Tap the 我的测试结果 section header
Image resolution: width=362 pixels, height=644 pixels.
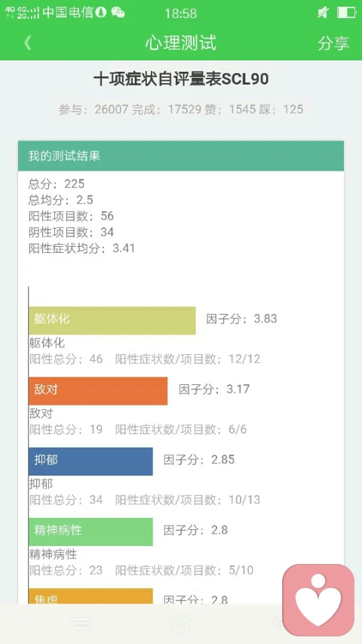click(181, 156)
